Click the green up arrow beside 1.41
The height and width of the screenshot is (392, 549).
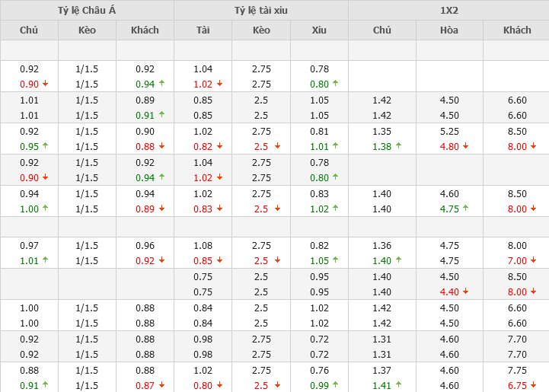click(398, 386)
